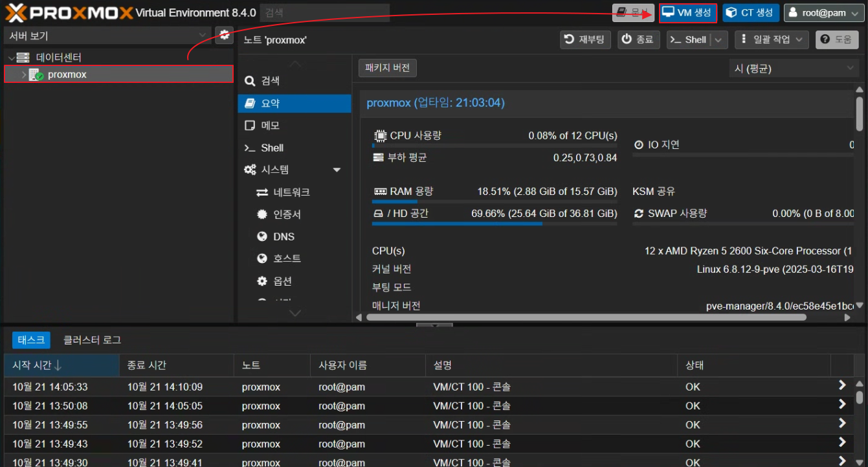This screenshot has width=868, height=467.
Task: Click the CT 생성 button
Action: coord(750,13)
